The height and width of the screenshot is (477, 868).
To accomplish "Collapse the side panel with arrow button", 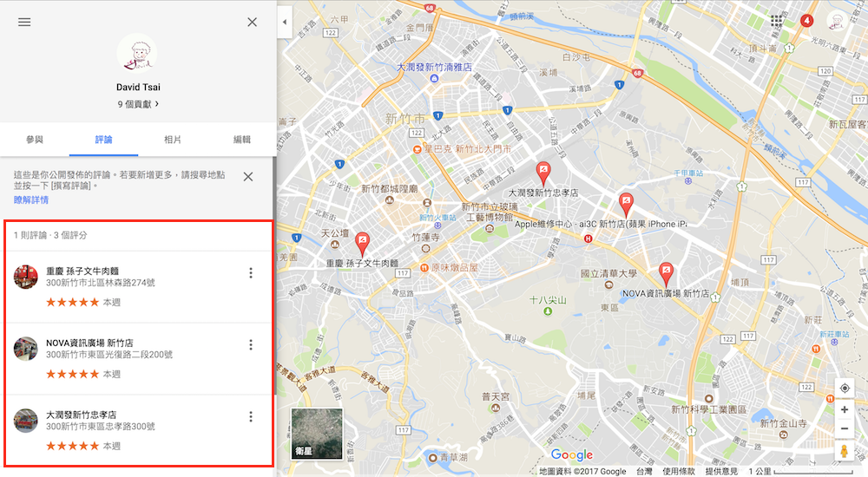I will point(285,23).
